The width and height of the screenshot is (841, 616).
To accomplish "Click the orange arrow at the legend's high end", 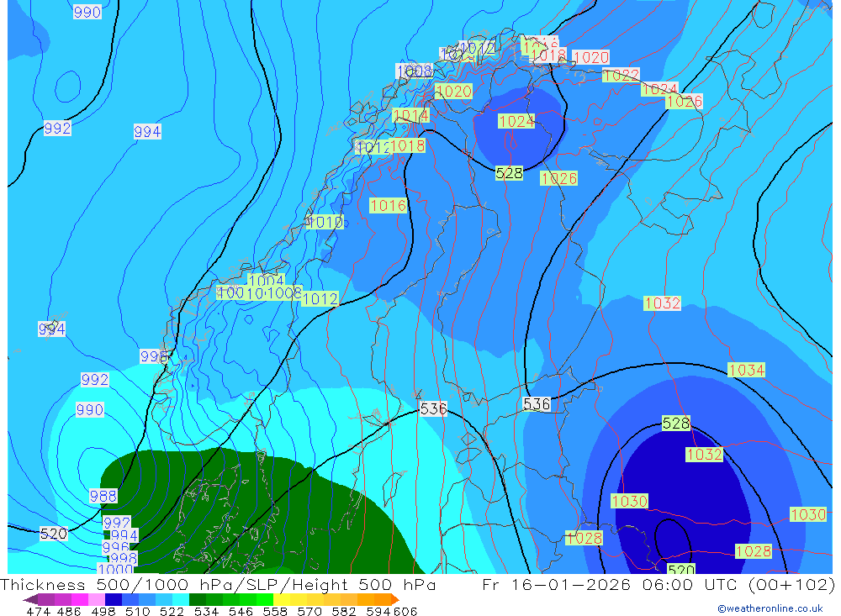I will coord(395,599).
